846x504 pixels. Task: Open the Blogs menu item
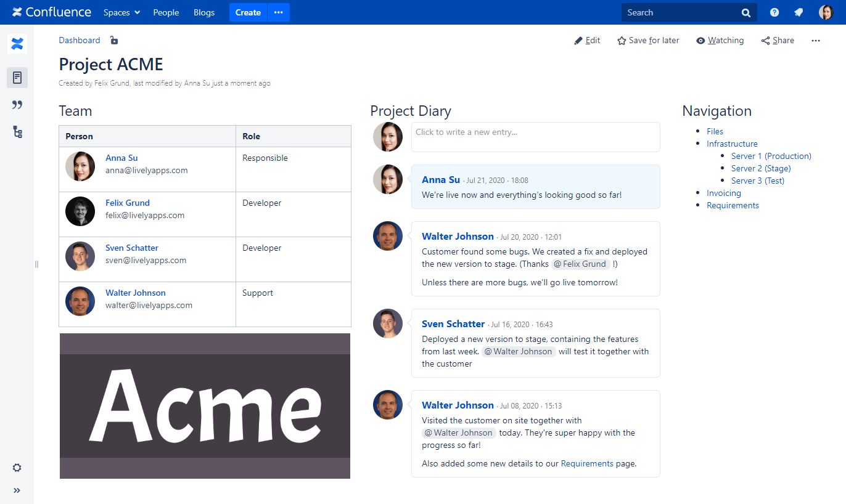click(x=204, y=12)
